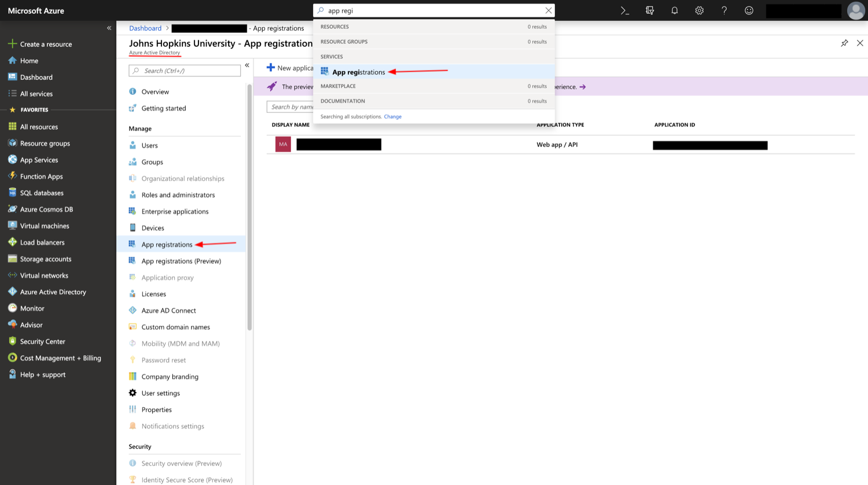Screen dimensions: 868x485
Task: Click Monitor icon in sidebar
Action: pos(12,308)
